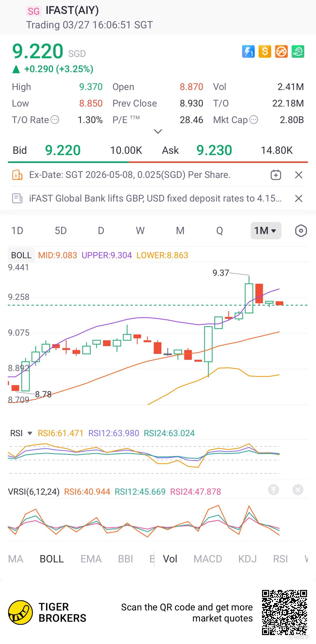This screenshot has height=644, width=316.
Task: Enable the RSI sub-indicator in bottom bar
Action: [280, 559]
